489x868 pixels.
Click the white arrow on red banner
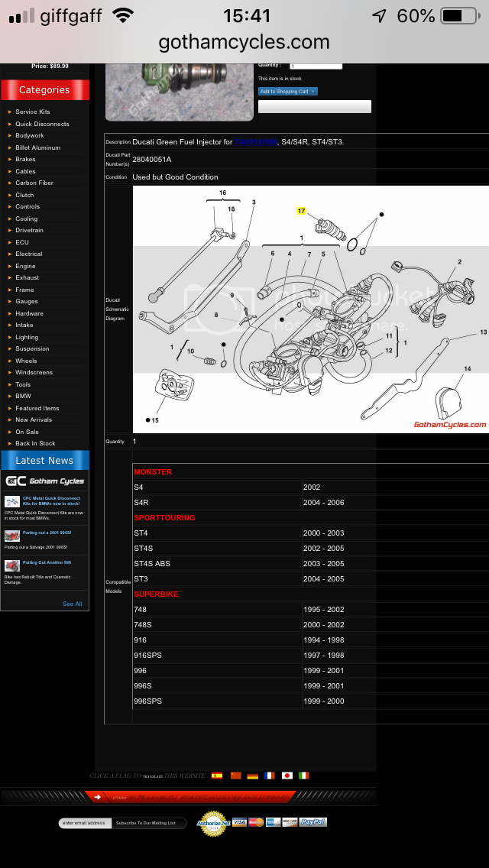[x=98, y=797]
